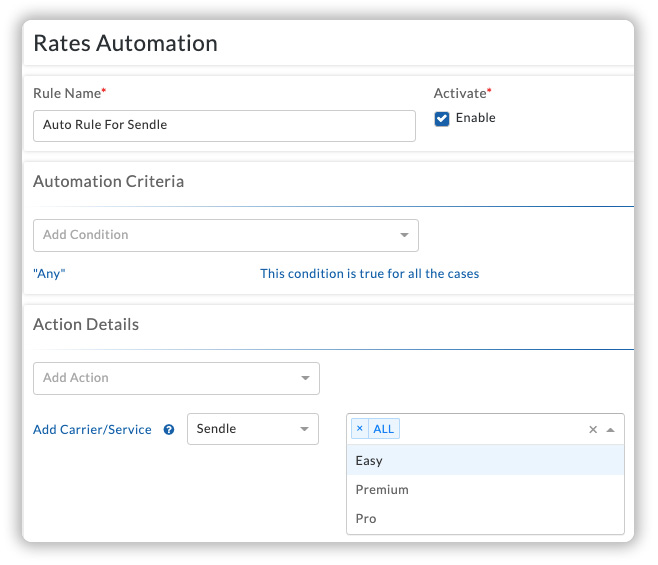Screen dimensions: 658x565
Task: Click the "Any" condition text
Action: (49, 274)
